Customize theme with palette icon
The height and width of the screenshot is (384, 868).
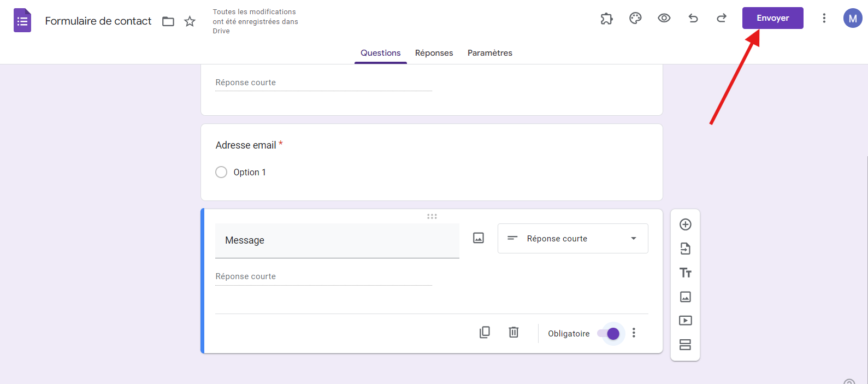[635, 18]
